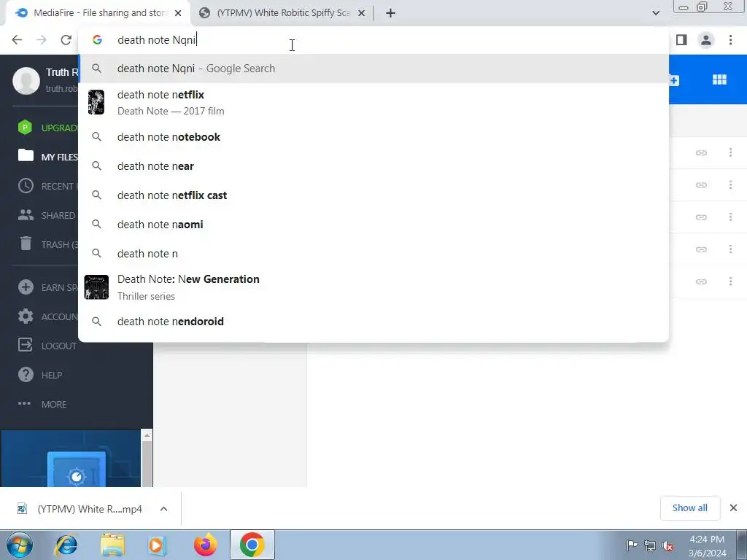Screen dimensions: 747x560
Task: Copy link icon for fifth file row
Action: tap(701, 281)
